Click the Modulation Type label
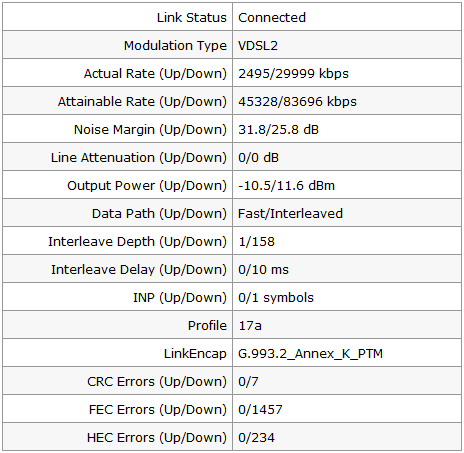The height and width of the screenshot is (453, 464). pyautogui.click(x=175, y=46)
